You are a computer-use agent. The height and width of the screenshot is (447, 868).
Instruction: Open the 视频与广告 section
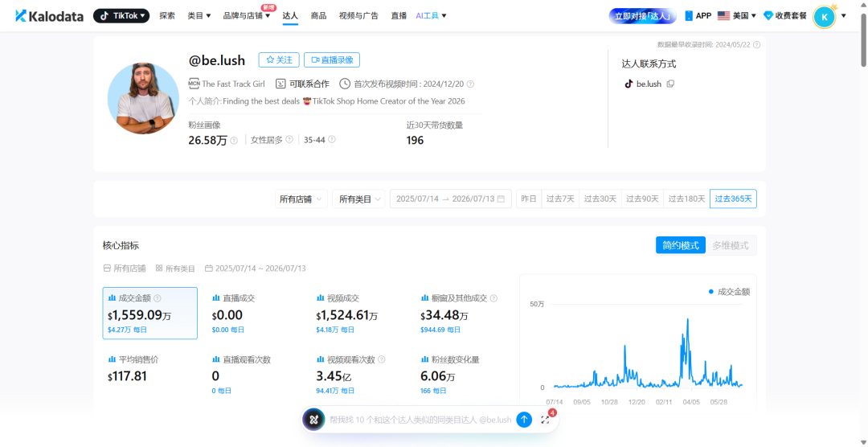(x=358, y=16)
